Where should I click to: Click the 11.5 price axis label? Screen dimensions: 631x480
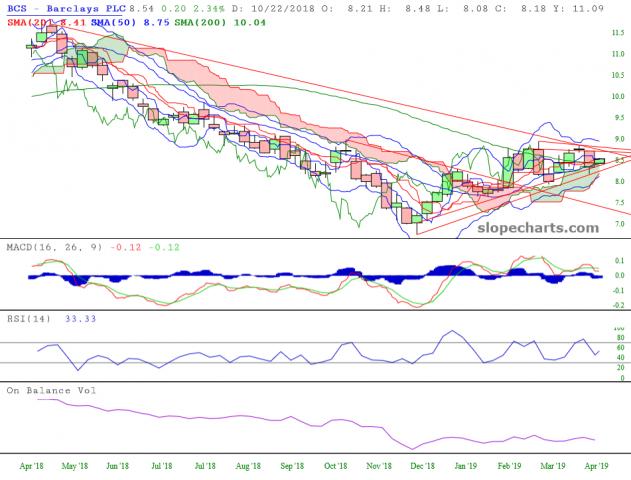(618, 33)
